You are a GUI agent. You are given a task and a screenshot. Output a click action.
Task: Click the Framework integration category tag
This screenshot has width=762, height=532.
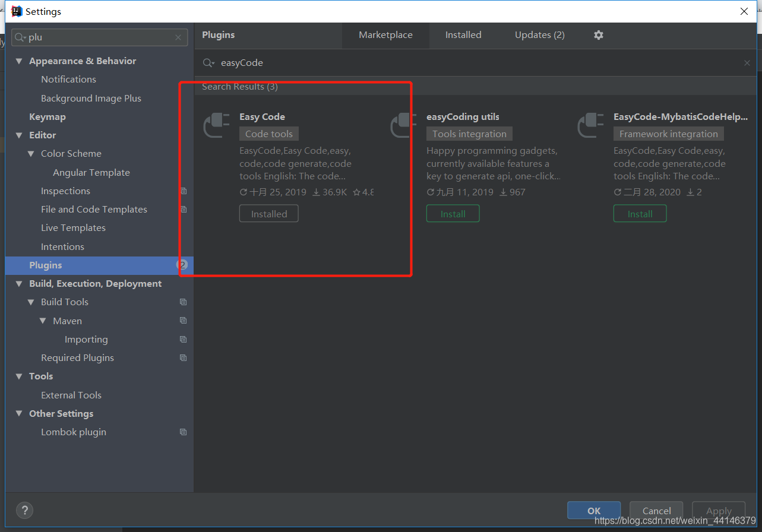coord(669,134)
